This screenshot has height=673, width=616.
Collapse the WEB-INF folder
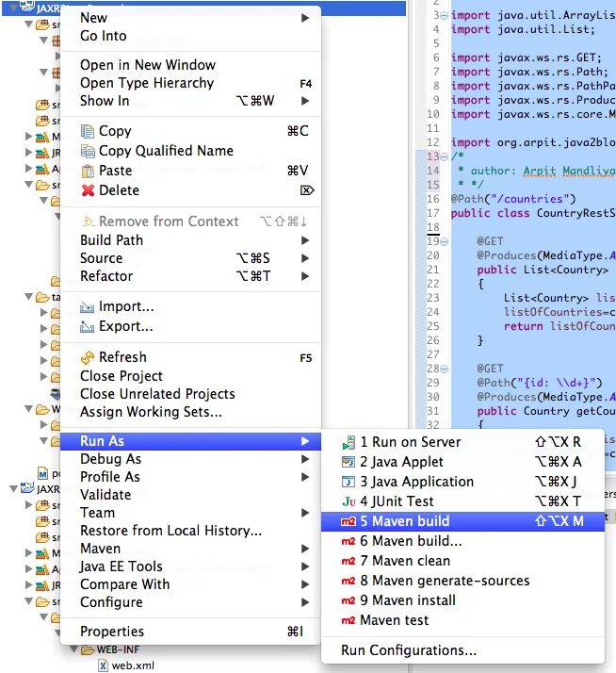pyautogui.click(x=73, y=648)
